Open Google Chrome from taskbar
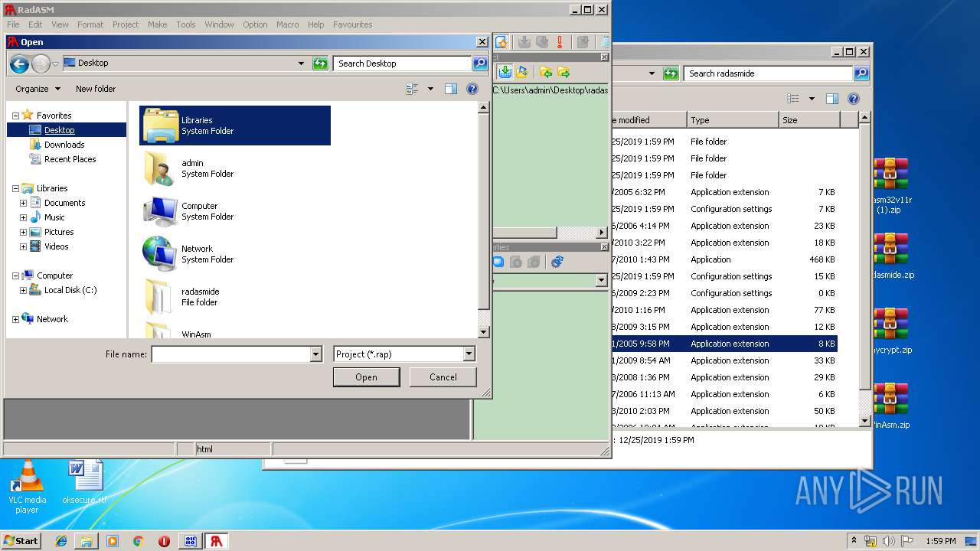The width and height of the screenshot is (980, 551). point(138,541)
